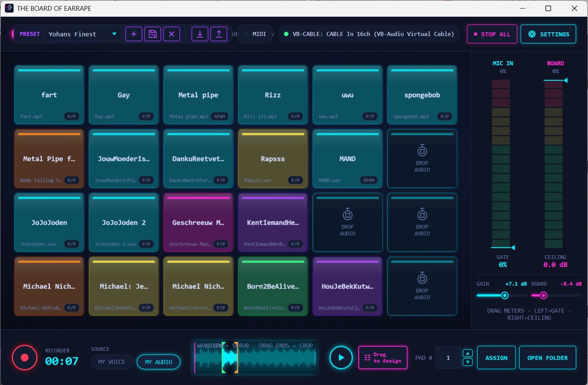Click the PAD # number field
588x385 pixels.
pyautogui.click(x=448, y=358)
